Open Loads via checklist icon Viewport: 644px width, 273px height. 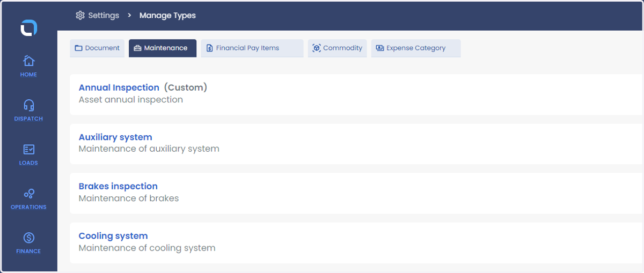(x=29, y=150)
